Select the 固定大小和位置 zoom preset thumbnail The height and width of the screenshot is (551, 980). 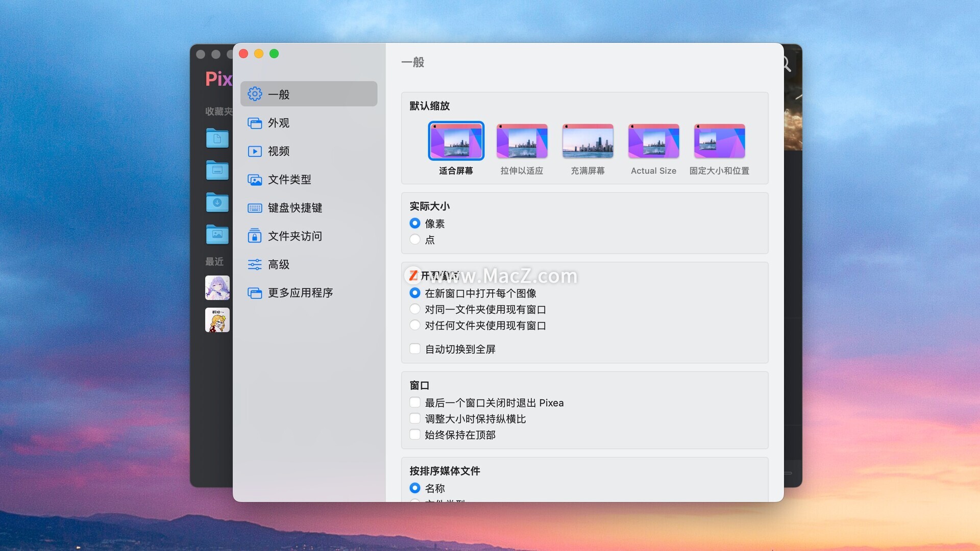pos(719,141)
